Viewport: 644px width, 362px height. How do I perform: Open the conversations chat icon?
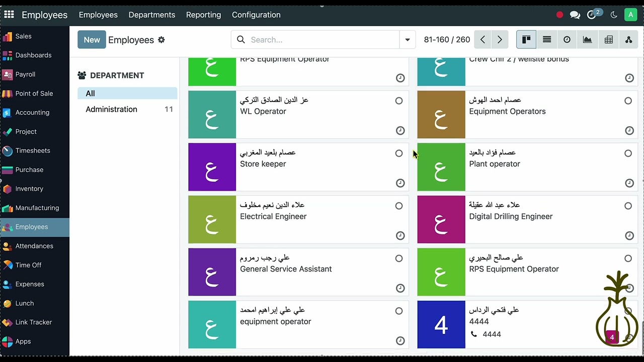575,15
